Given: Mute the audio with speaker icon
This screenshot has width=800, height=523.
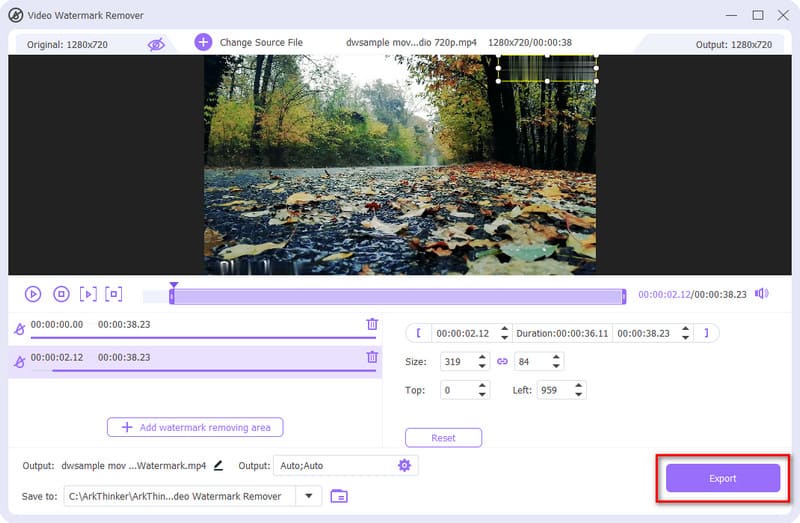Looking at the screenshot, I should click(x=762, y=293).
